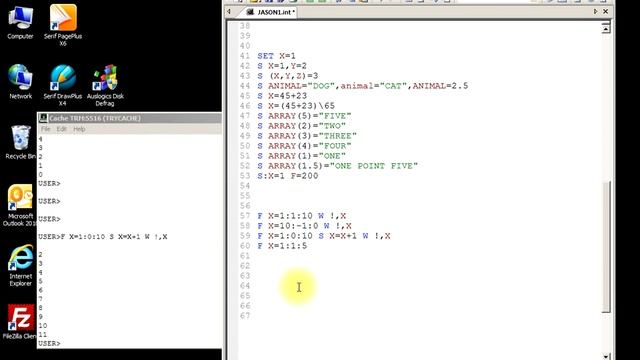Click code line S X=45+23

[282, 96]
